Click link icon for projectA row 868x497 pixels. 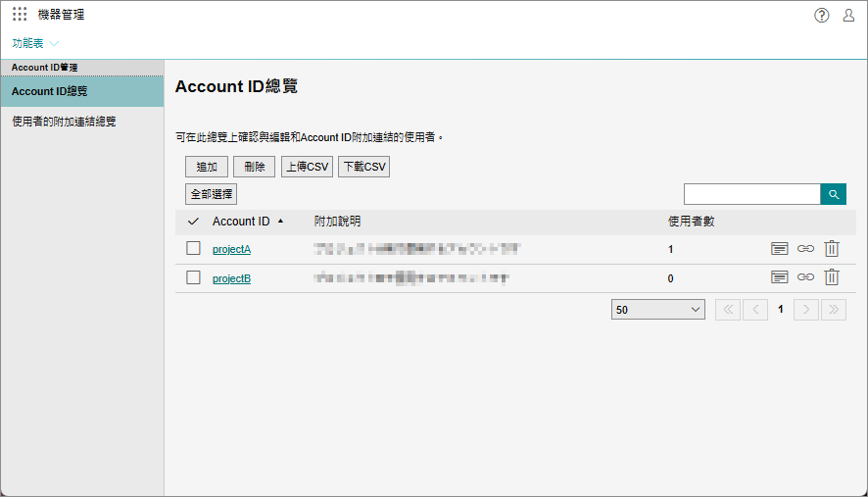pos(805,249)
